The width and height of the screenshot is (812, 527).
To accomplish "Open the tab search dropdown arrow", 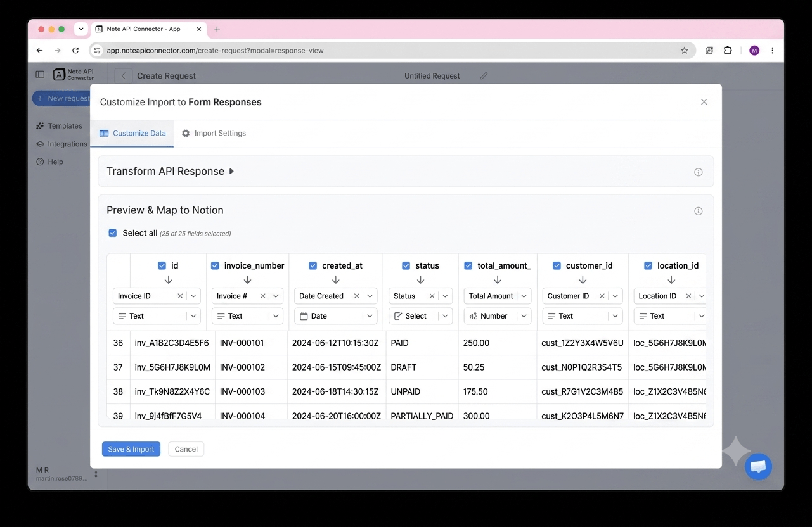I will click(81, 29).
